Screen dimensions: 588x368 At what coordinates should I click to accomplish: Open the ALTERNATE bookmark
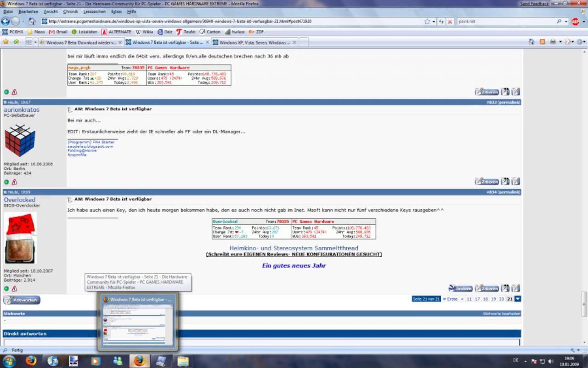(116, 32)
